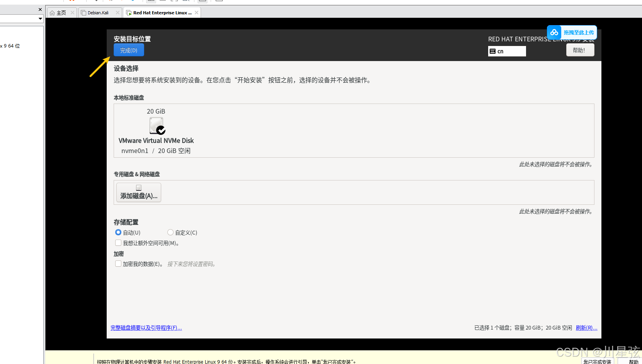
Task: Close the left library panel
Action: click(x=40, y=9)
